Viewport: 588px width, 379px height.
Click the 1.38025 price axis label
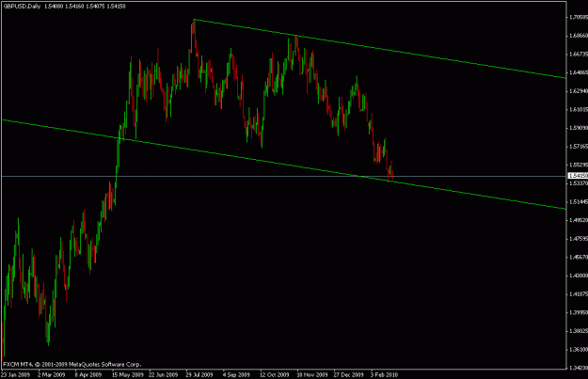[579, 331]
